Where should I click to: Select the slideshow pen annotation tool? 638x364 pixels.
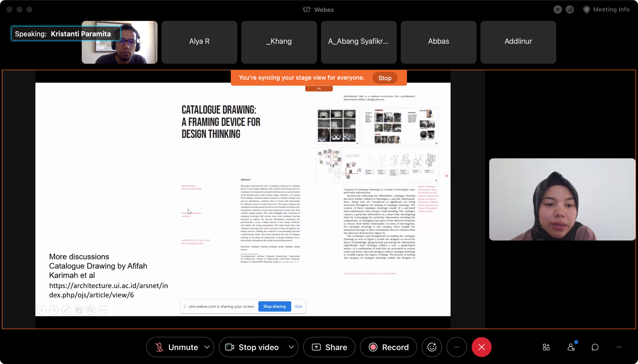point(66,310)
